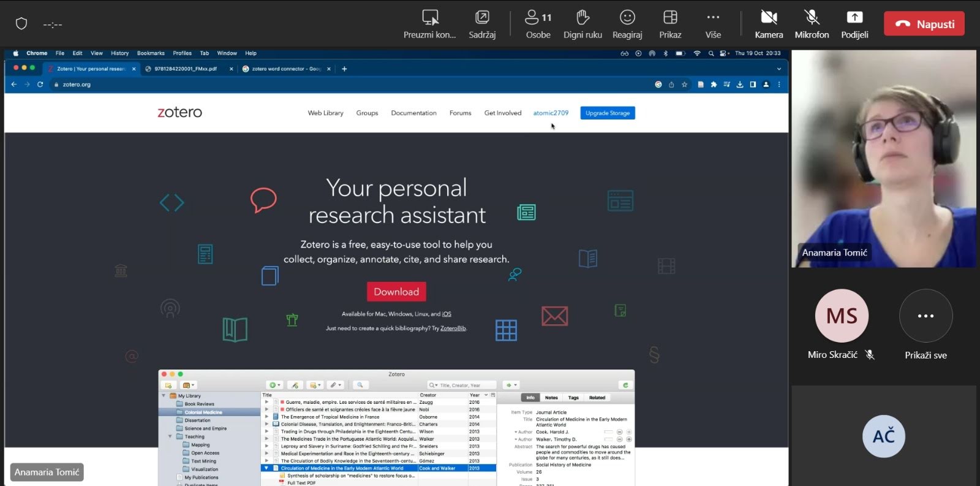Viewport: 980px width, 486px height.
Task: Open the Get Involved link
Action: (x=503, y=113)
